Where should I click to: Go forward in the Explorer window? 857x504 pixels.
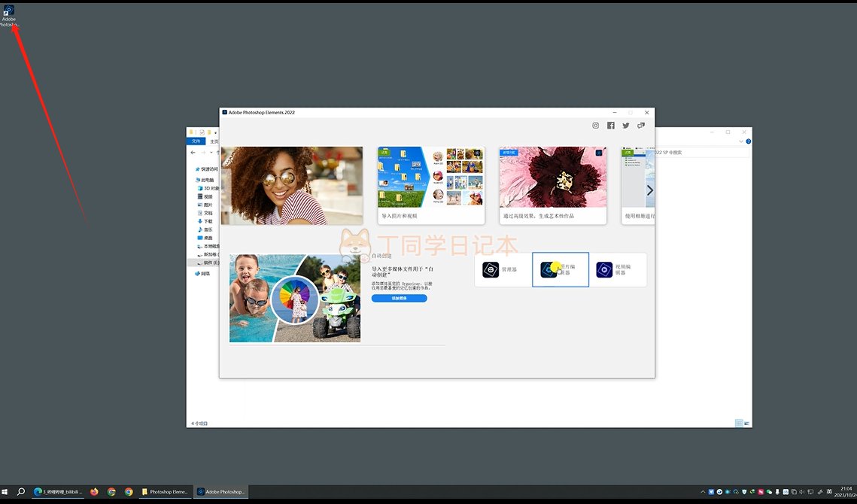pyautogui.click(x=203, y=153)
